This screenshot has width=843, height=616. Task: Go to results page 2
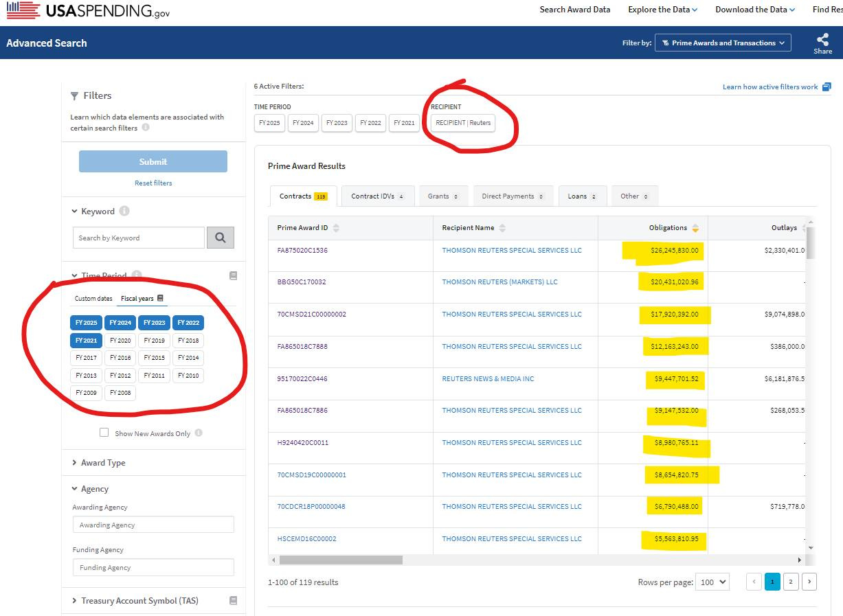coord(791,582)
